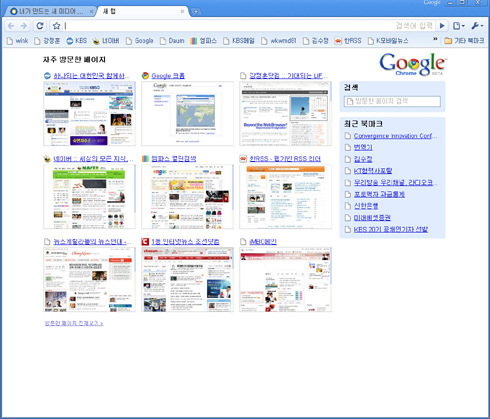Go forward with the forward arrow
490x419 pixels.
[x=23, y=26]
